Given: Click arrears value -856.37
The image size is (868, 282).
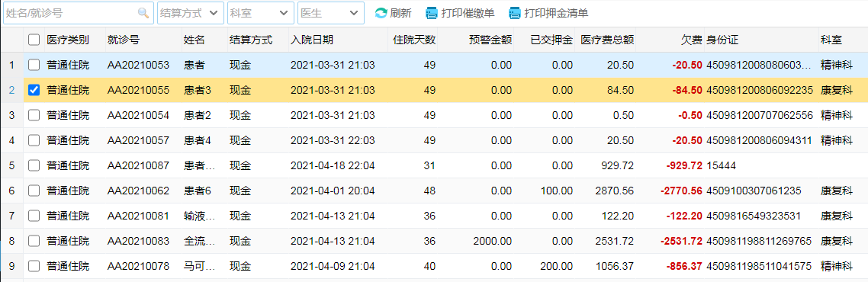Looking at the screenshot, I should click(x=684, y=266).
